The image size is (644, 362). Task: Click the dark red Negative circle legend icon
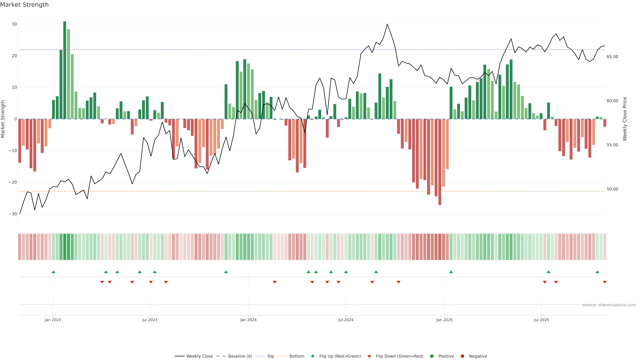click(462, 356)
